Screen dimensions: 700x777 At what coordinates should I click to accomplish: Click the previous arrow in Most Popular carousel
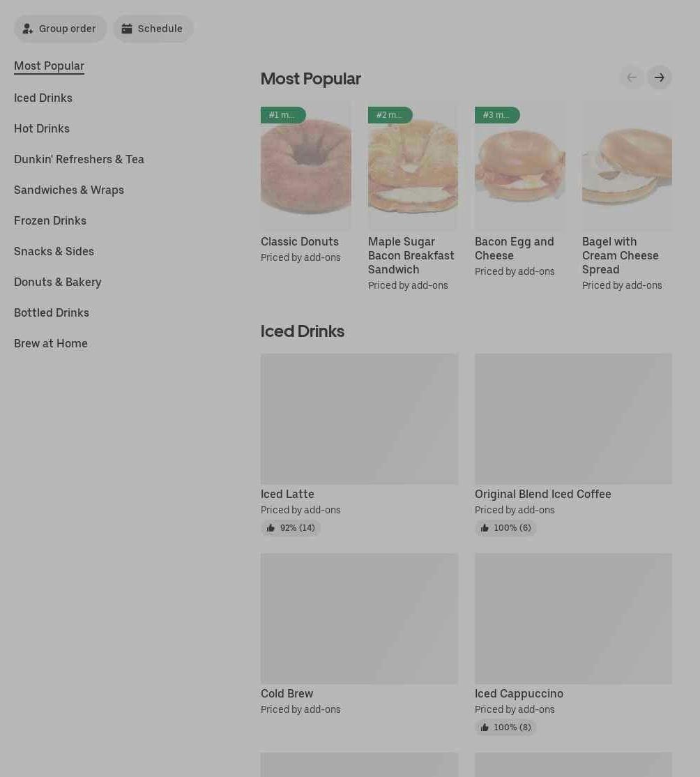click(632, 77)
